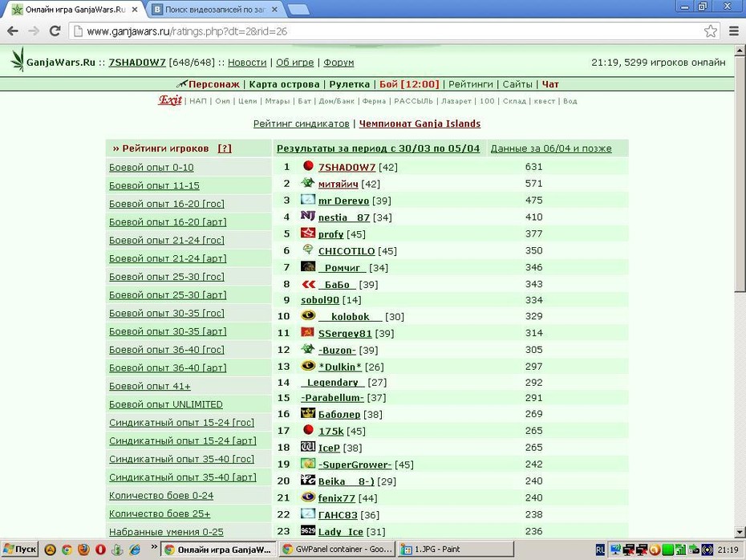Click 9629 icon beside Lady_Ice
Image resolution: width=746 pixels, height=560 pixels.
308,530
